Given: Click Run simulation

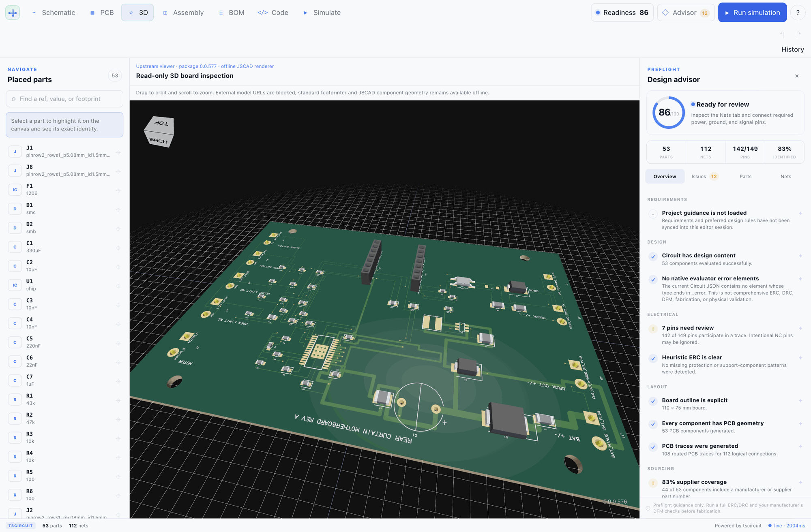Looking at the screenshot, I should click(752, 13).
